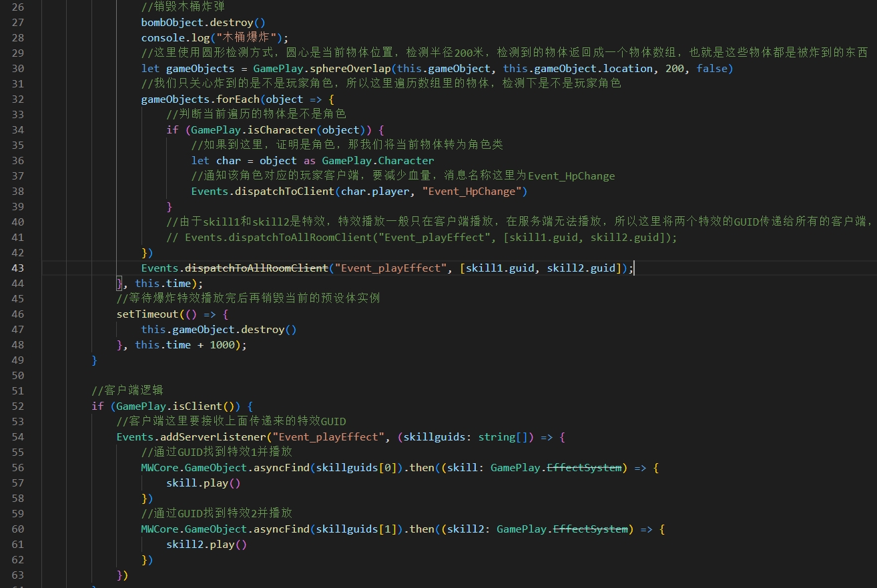Click the //通过GUID找到特效2并播放 comment

(x=216, y=514)
